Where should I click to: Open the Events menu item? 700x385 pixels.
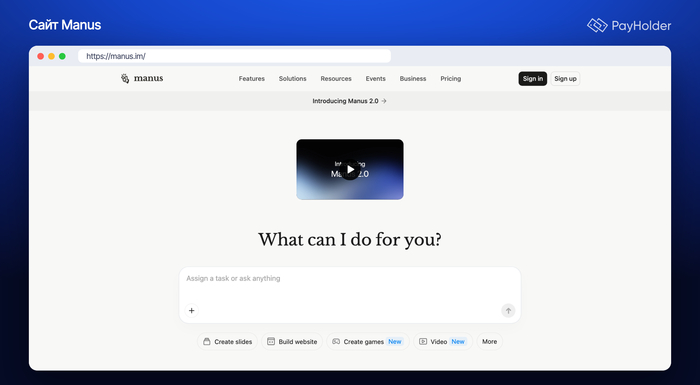(375, 79)
